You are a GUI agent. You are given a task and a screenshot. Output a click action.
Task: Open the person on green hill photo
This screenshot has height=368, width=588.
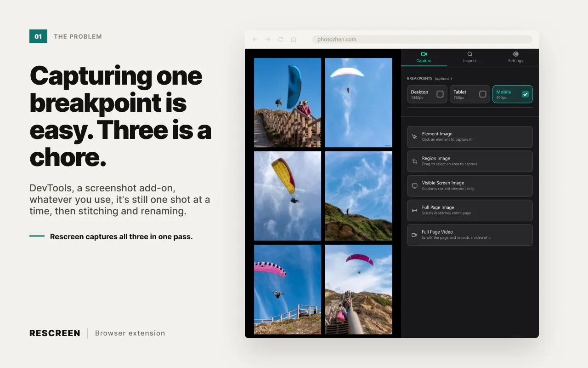coord(359,196)
